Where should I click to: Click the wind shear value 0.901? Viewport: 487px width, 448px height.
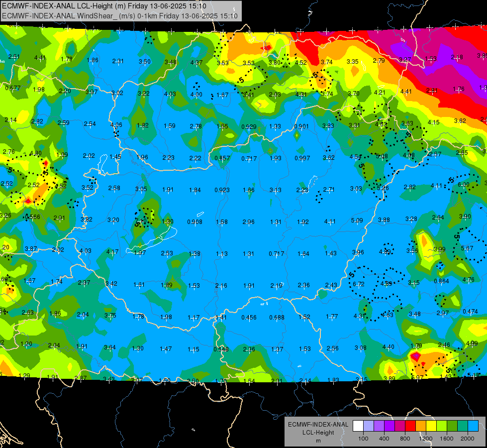[x=301, y=126]
